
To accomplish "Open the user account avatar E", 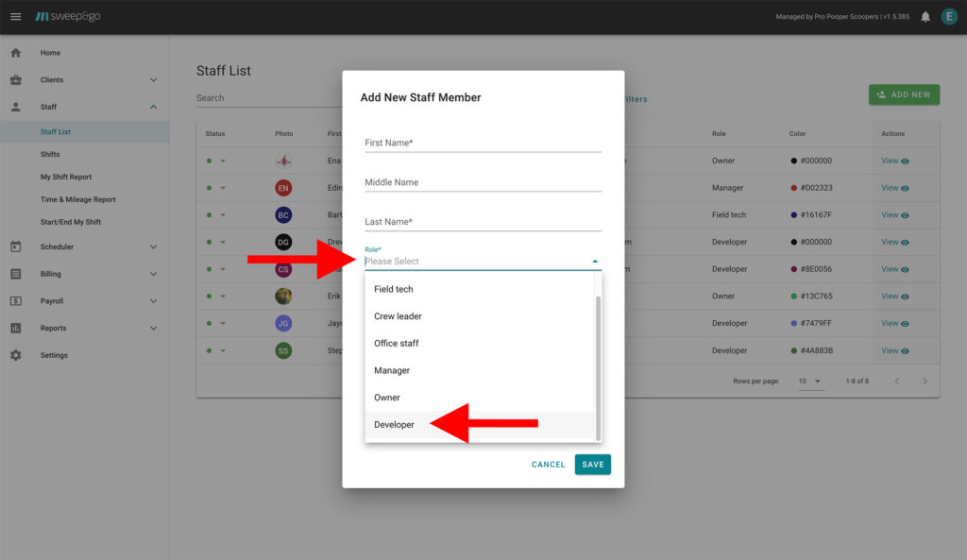I will 949,17.
